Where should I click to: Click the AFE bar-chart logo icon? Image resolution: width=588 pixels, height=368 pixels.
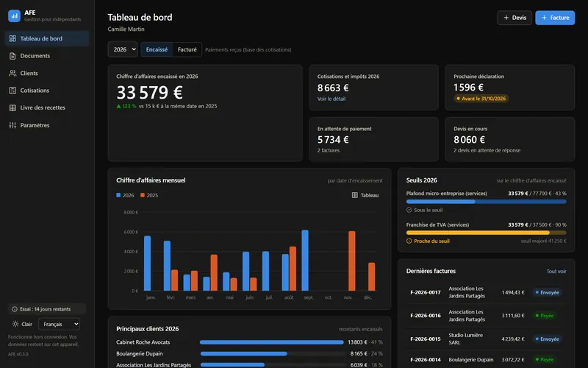[14, 15]
